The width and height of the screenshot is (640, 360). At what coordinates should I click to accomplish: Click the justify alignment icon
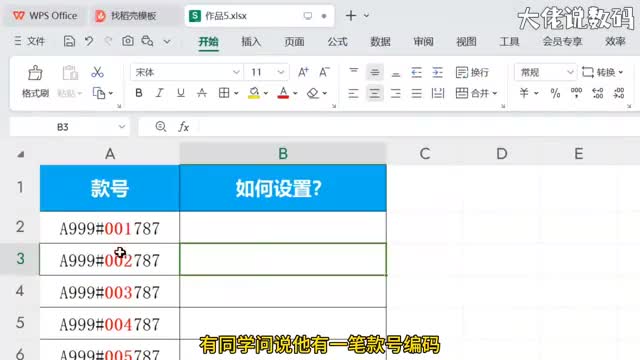coord(416,93)
